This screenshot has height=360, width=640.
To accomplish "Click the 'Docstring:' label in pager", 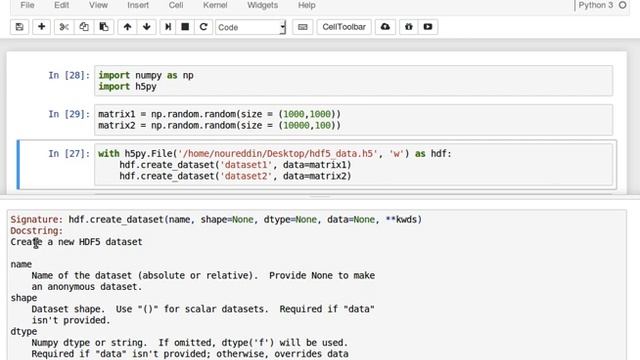I will tap(37, 231).
